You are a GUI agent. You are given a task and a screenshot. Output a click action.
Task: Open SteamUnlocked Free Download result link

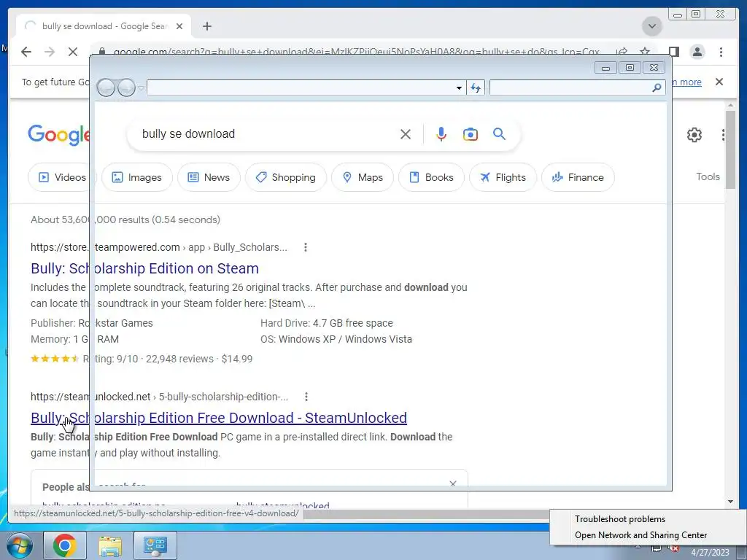tap(219, 418)
